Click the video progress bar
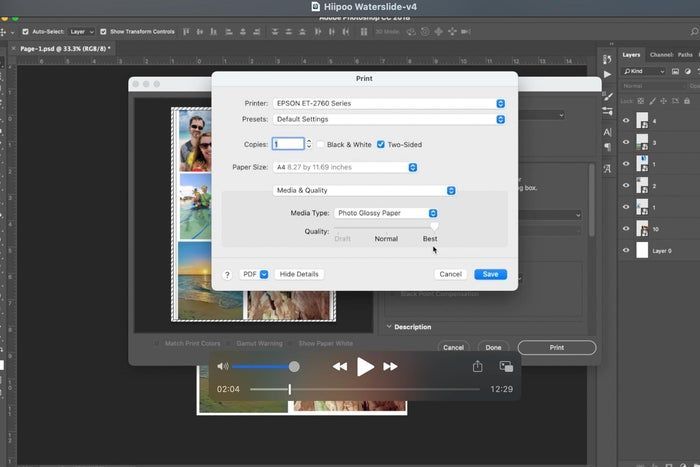This screenshot has width=700, height=467. tap(365, 389)
